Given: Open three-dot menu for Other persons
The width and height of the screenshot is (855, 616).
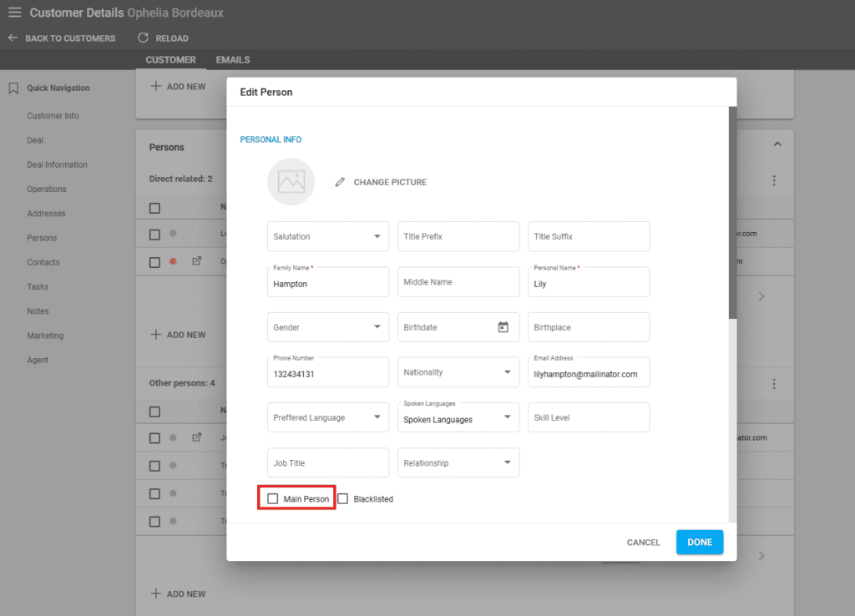Looking at the screenshot, I should click(x=774, y=384).
